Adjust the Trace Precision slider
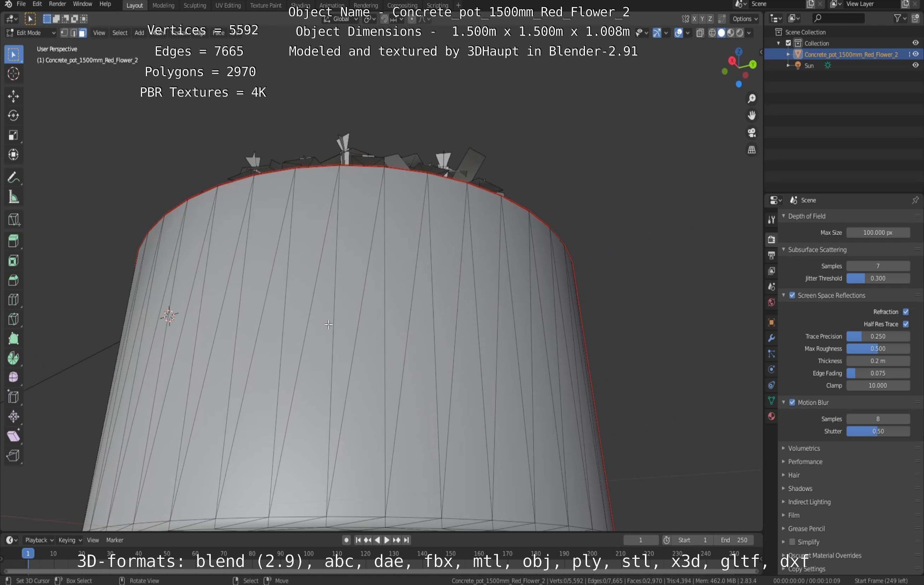924x585 pixels. tap(878, 337)
